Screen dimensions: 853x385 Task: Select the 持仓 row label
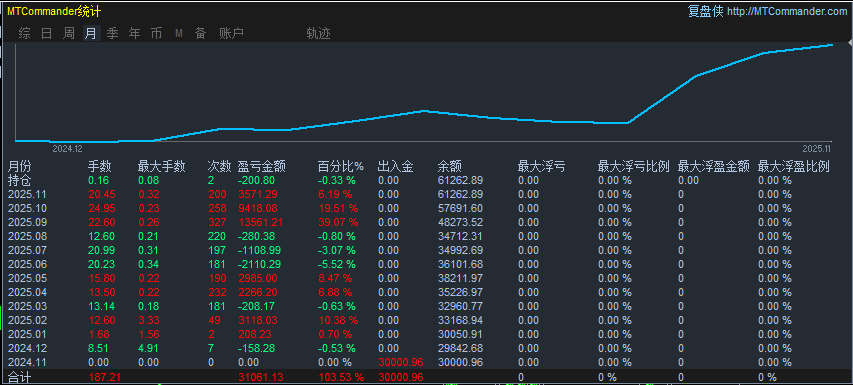[20, 180]
